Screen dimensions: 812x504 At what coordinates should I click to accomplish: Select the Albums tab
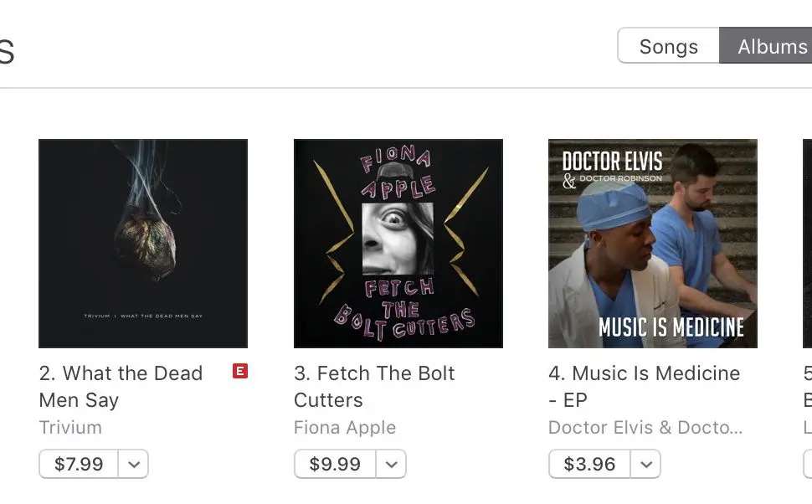click(x=770, y=47)
